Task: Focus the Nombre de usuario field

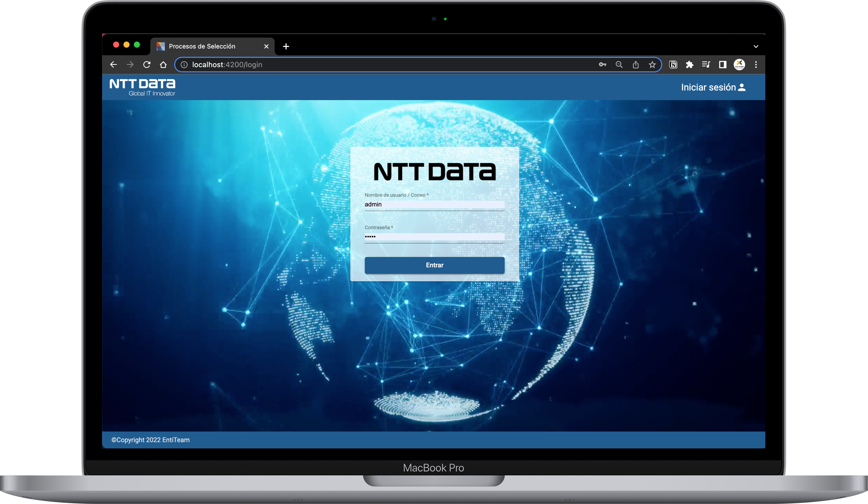Action: tap(434, 205)
